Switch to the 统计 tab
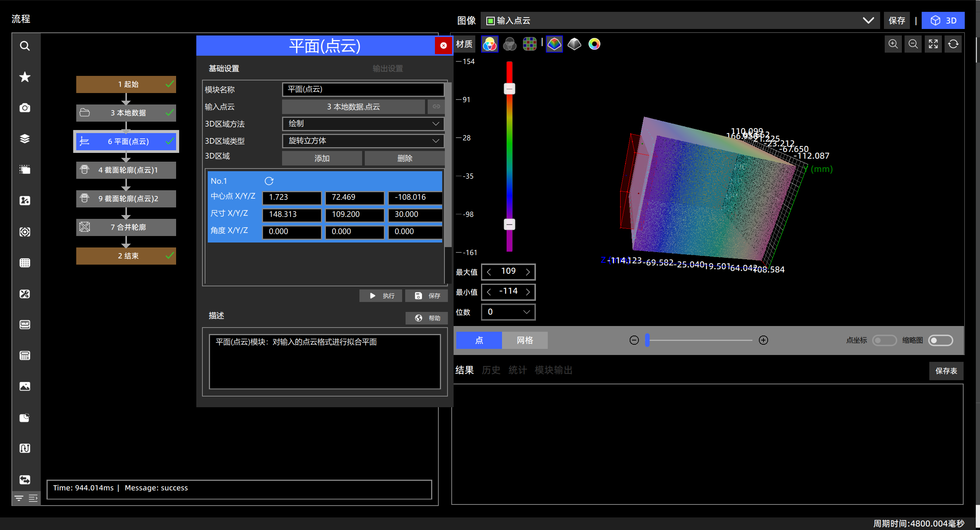Image resolution: width=980 pixels, height=530 pixels. (x=518, y=370)
